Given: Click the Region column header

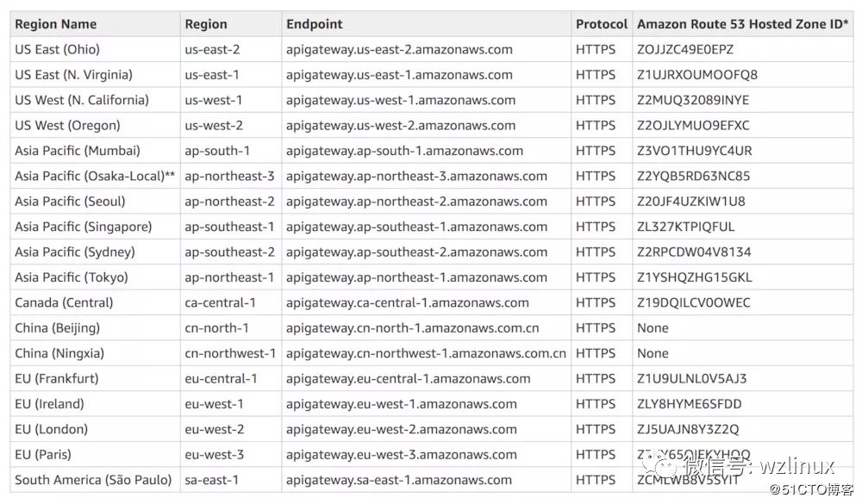Looking at the screenshot, I should point(206,24).
